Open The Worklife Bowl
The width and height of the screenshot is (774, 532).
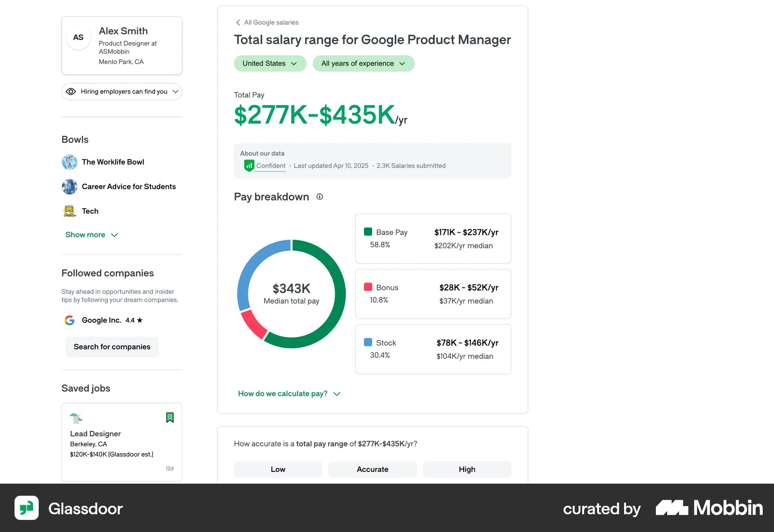point(112,162)
